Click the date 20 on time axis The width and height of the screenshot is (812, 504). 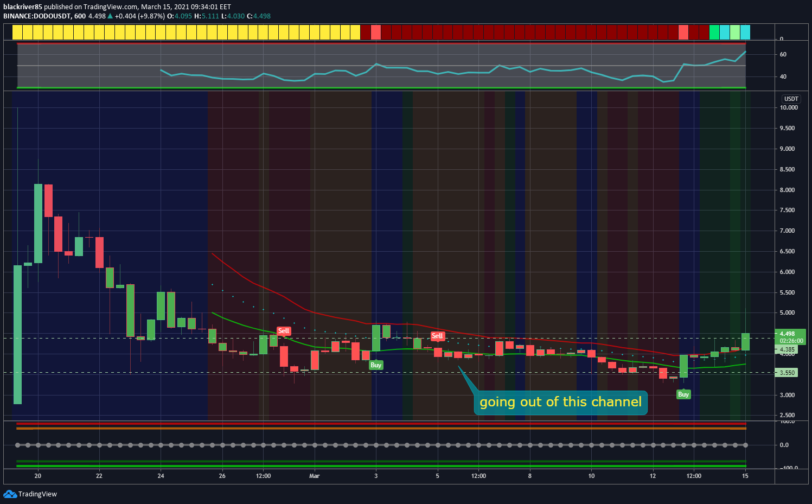click(x=38, y=476)
